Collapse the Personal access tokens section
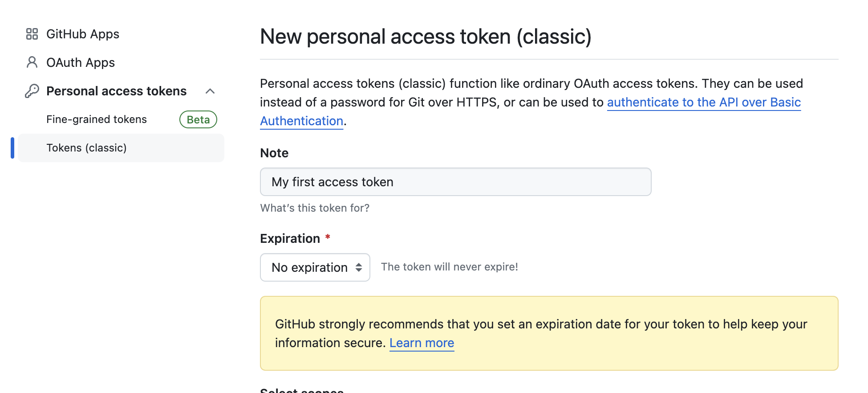Viewport: 868px width, 393px height. coord(210,91)
